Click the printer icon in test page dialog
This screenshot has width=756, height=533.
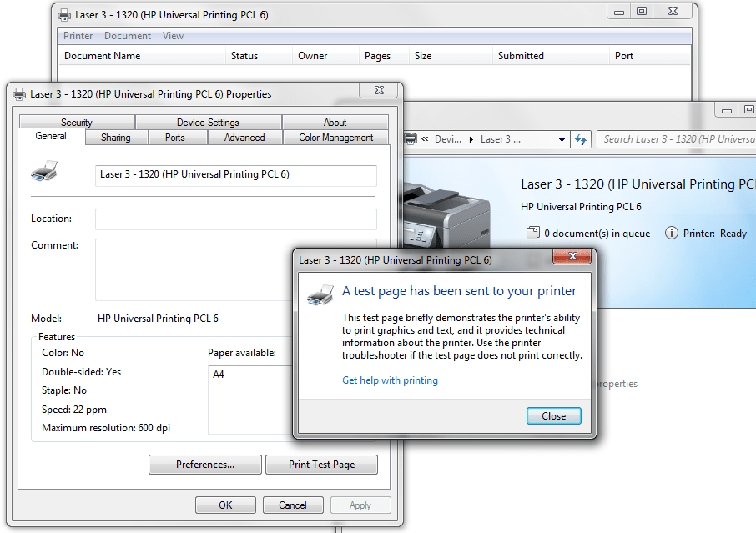tap(320, 294)
